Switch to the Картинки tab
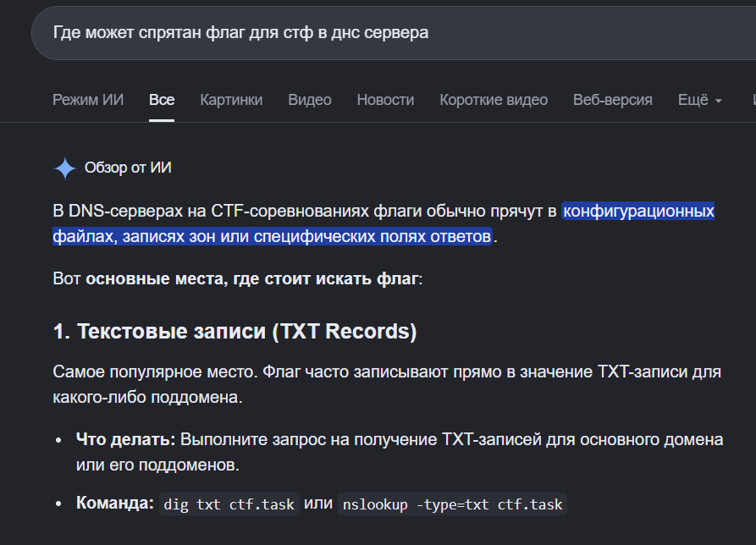 pos(231,100)
